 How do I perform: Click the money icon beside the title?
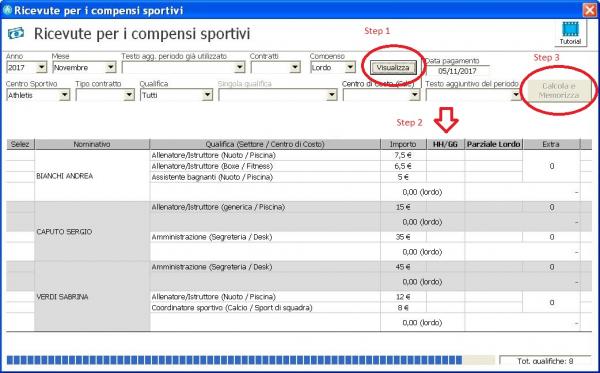[x=16, y=33]
